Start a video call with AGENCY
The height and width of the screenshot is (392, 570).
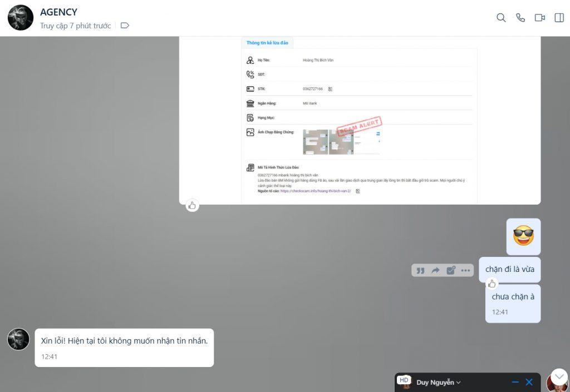(539, 18)
